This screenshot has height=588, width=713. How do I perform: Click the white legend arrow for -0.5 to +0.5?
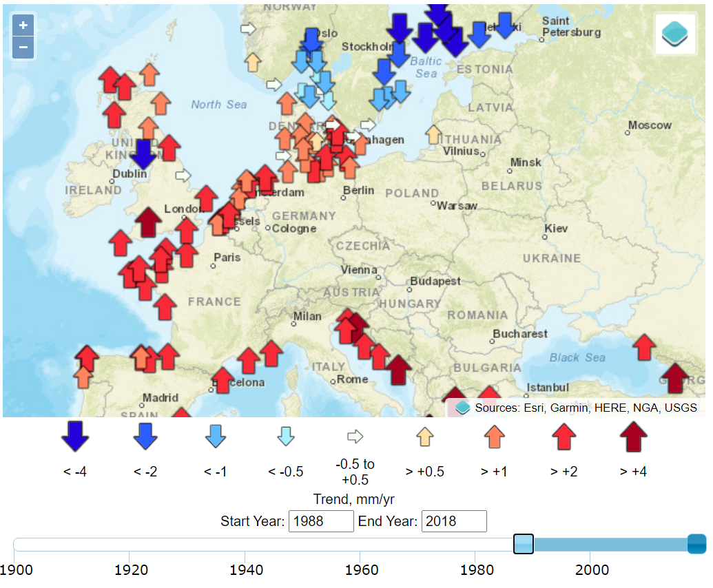(x=355, y=436)
